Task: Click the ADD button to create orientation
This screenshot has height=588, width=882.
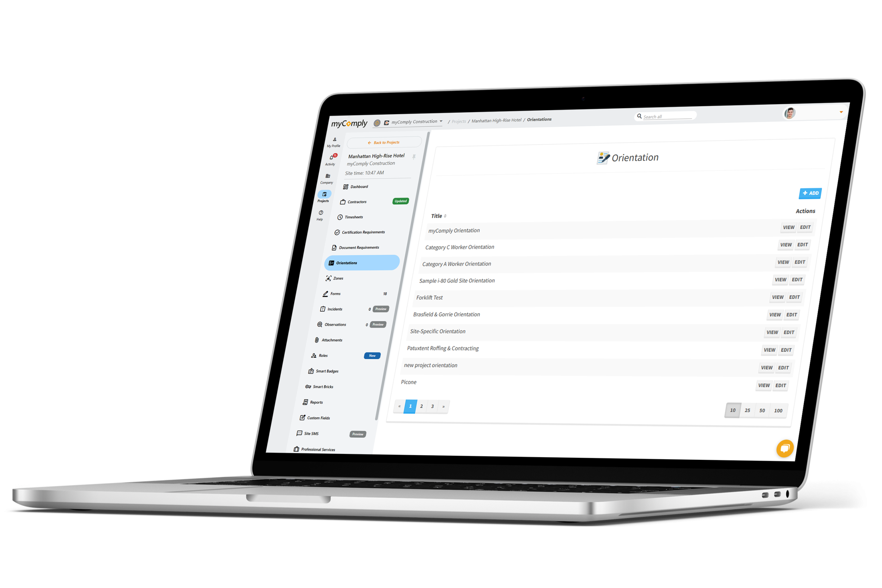Action: (809, 194)
